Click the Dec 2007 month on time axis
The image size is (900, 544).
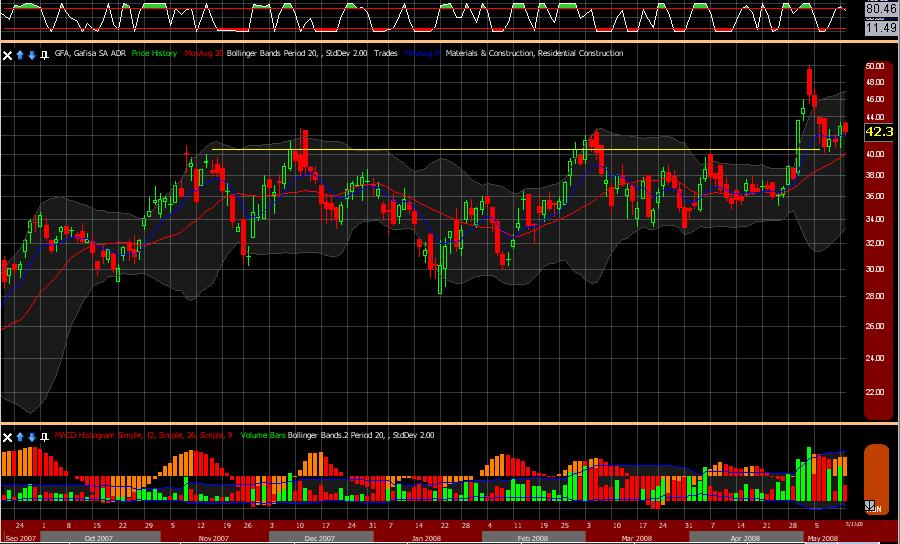(x=320, y=538)
